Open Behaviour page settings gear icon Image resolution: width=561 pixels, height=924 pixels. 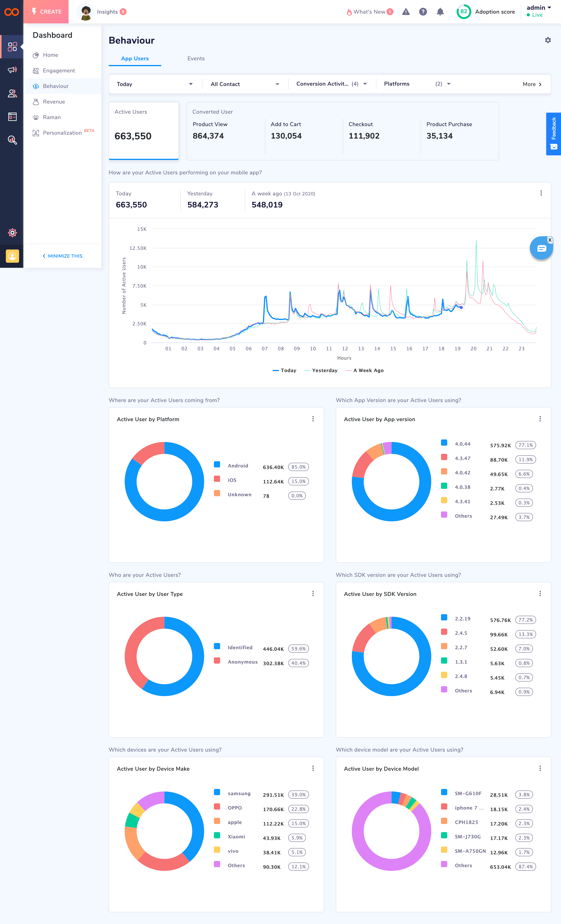pyautogui.click(x=548, y=40)
